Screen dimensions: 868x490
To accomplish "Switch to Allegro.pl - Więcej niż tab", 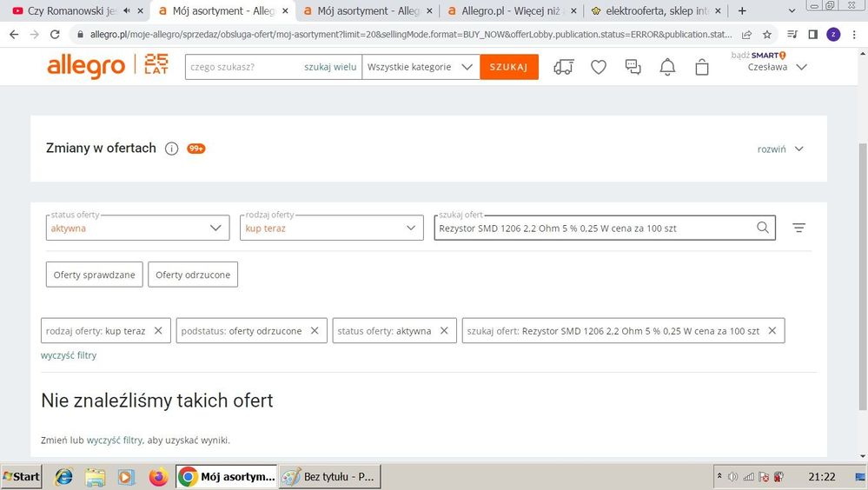I will point(510,10).
